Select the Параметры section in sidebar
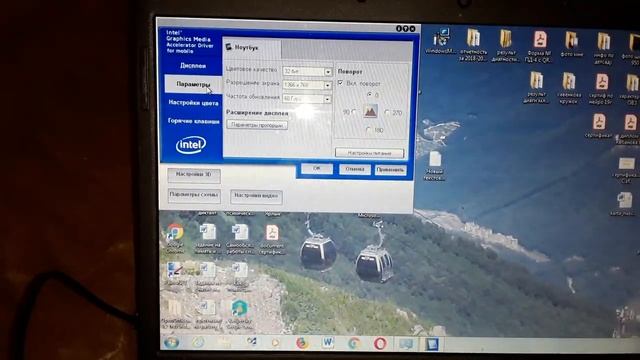This screenshot has height=360, width=640. [x=193, y=84]
